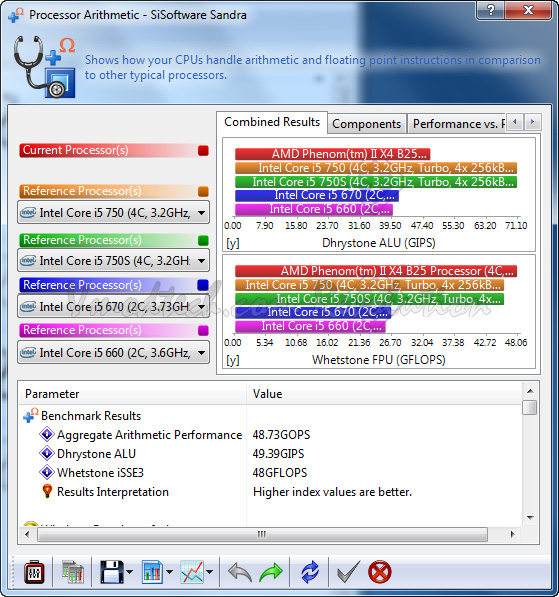
Task: Click the blue refresh arrows icon
Action: click(310, 572)
